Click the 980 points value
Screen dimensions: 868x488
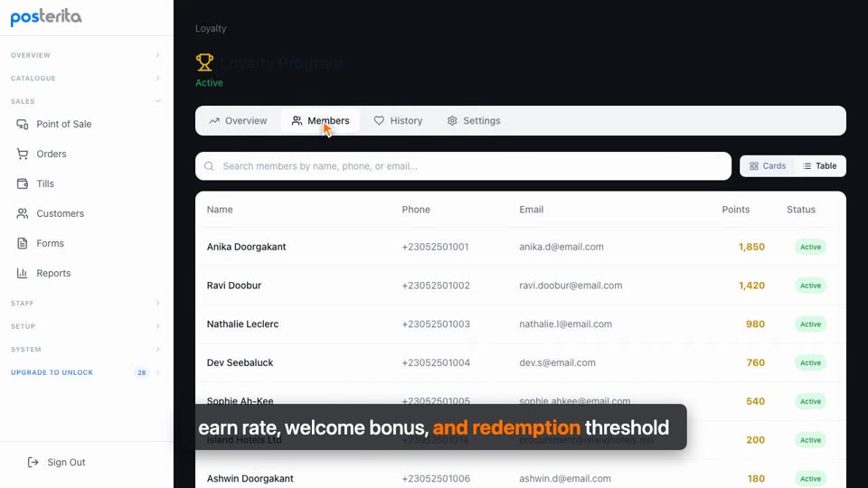point(756,324)
